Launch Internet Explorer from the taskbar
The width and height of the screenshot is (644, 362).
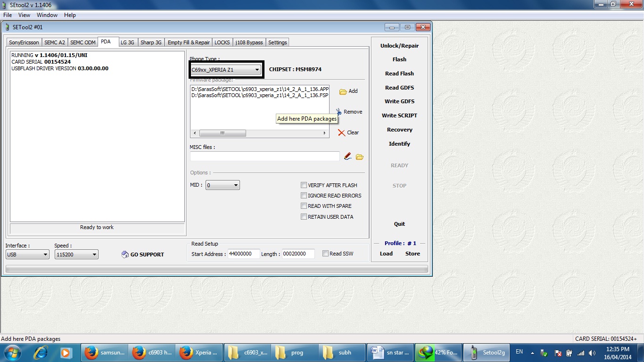(41, 352)
